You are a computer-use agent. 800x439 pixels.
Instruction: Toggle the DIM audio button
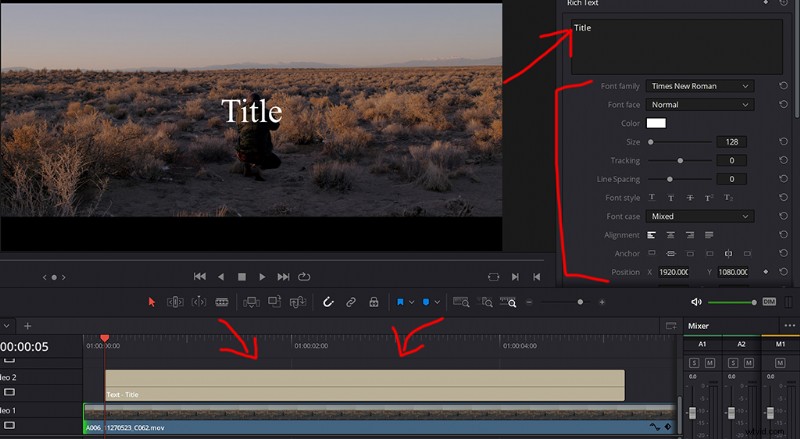tap(769, 302)
